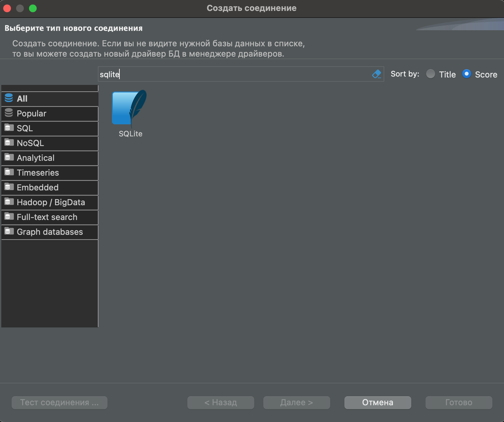Screen dimensions: 504x422
Task: Enable sorting by Title instead of Score
Action: [430, 74]
